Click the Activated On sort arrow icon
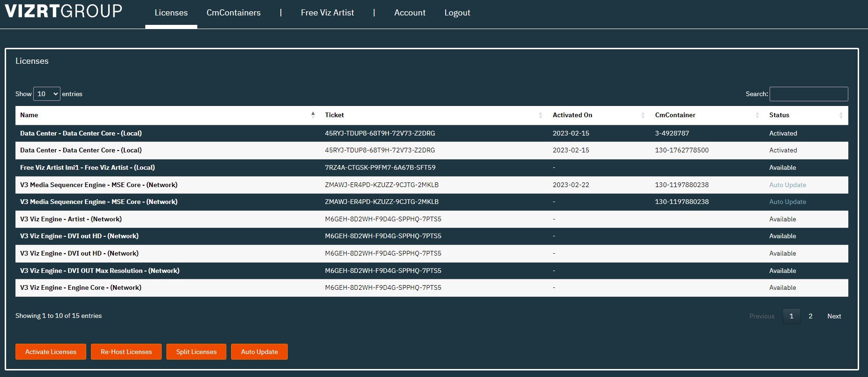 [643, 115]
